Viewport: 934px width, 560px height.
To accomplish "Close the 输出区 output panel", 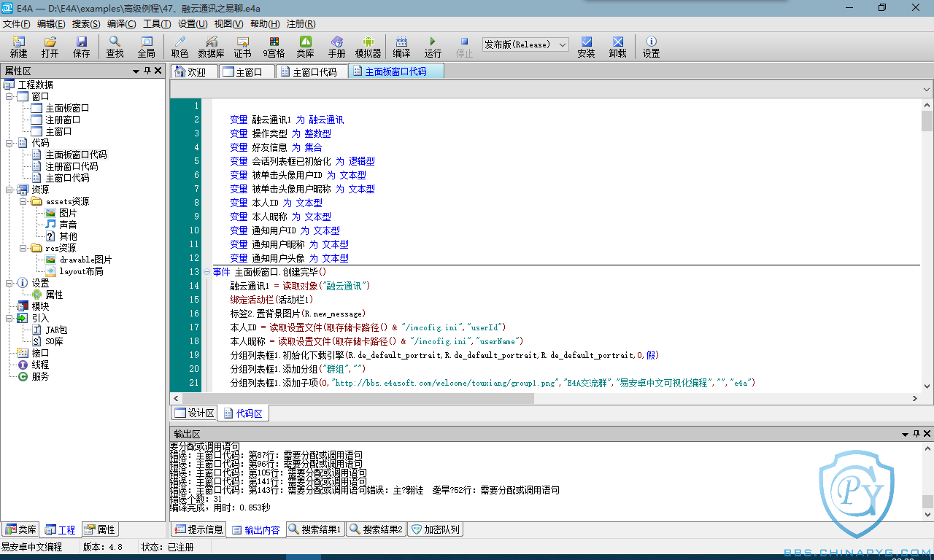I will 927,434.
